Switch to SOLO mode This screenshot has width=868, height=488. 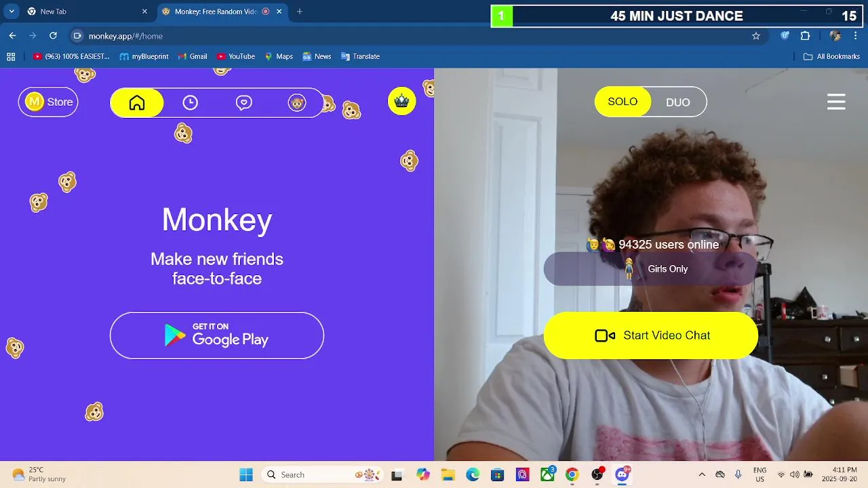pos(623,102)
